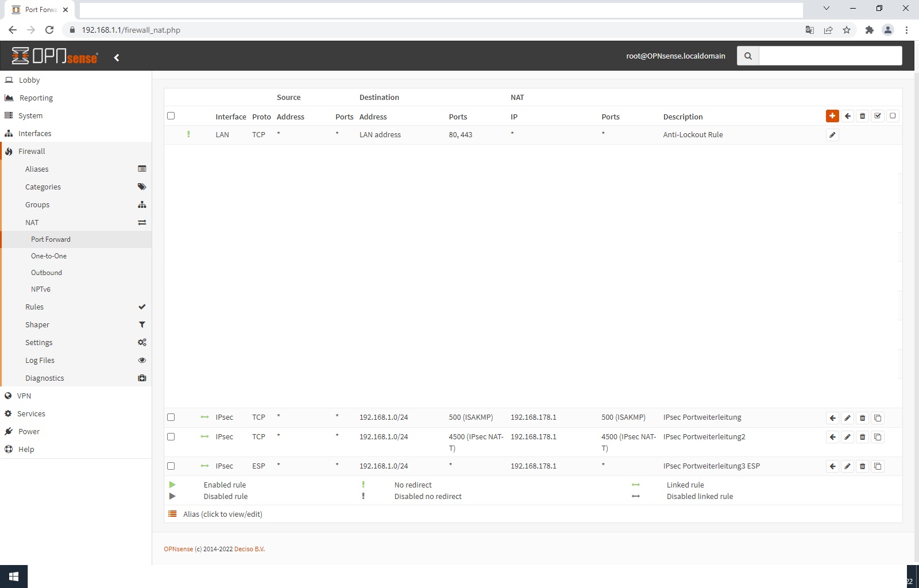
Task: Bookmark this page with star icon
Action: click(x=847, y=30)
